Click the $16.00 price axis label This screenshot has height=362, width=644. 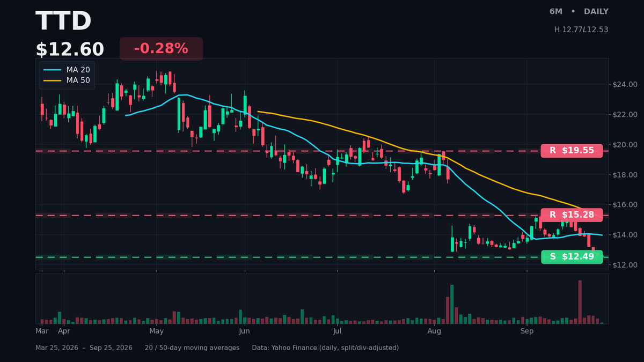(x=625, y=205)
